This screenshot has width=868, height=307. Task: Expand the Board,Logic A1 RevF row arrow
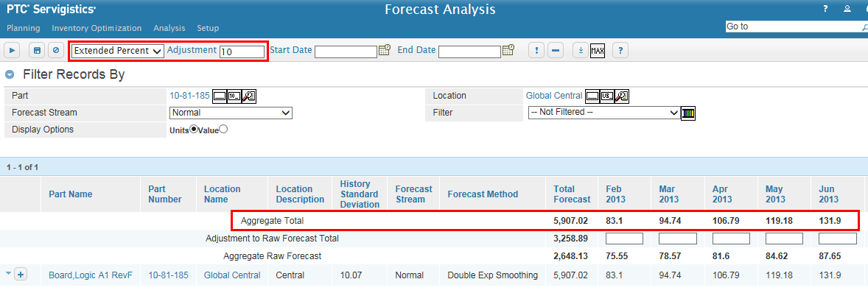coord(8,273)
